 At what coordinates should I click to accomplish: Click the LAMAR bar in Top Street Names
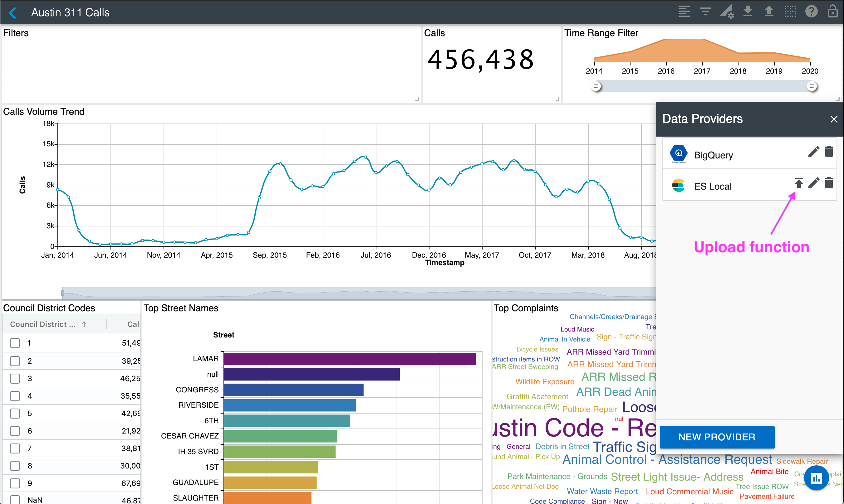[x=350, y=359]
